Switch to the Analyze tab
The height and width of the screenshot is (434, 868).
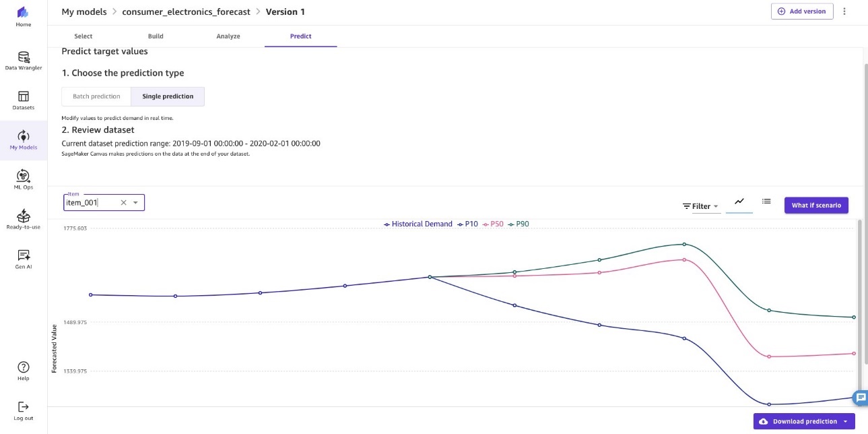[x=228, y=36]
